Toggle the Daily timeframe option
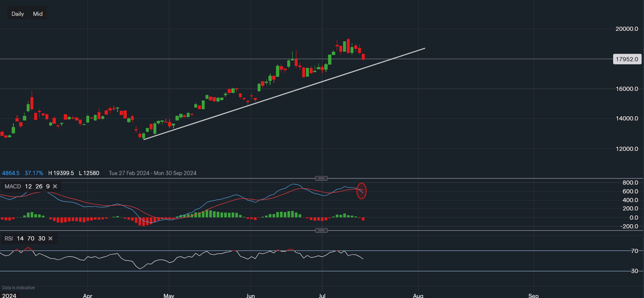Image resolution: width=644 pixels, height=298 pixels. coord(18,14)
